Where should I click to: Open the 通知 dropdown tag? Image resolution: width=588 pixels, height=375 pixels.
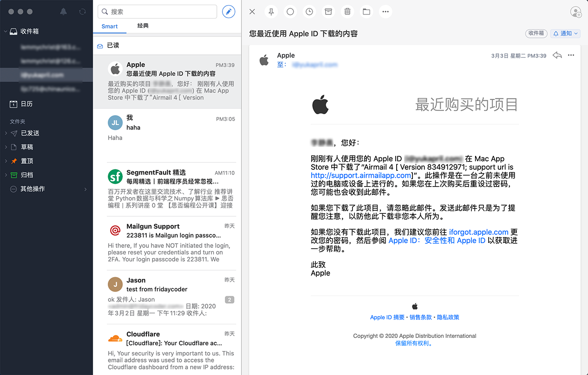coord(566,33)
